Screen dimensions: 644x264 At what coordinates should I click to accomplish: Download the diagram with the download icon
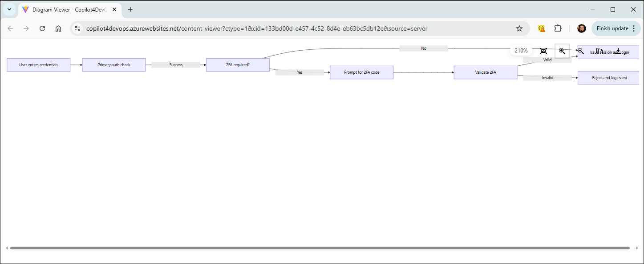tap(618, 51)
